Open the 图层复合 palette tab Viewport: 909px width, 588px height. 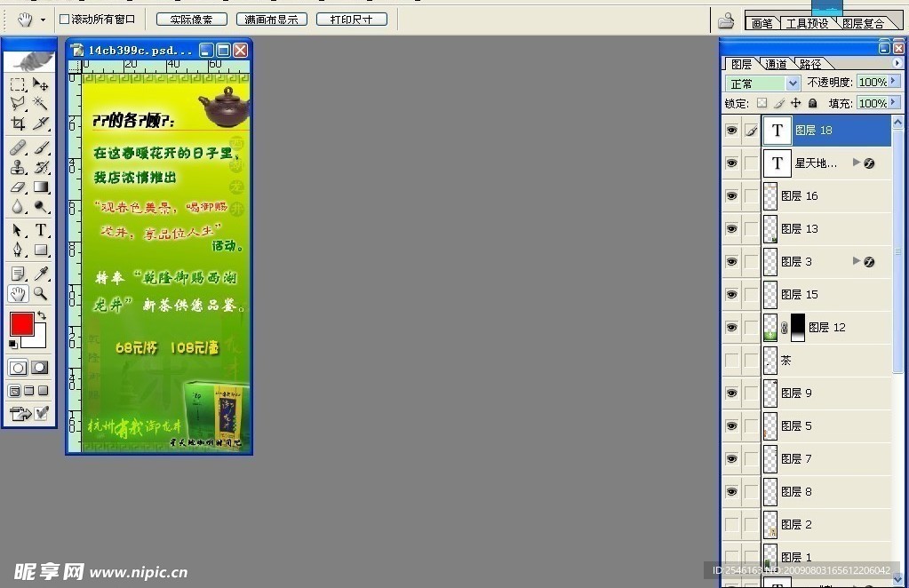[x=863, y=23]
